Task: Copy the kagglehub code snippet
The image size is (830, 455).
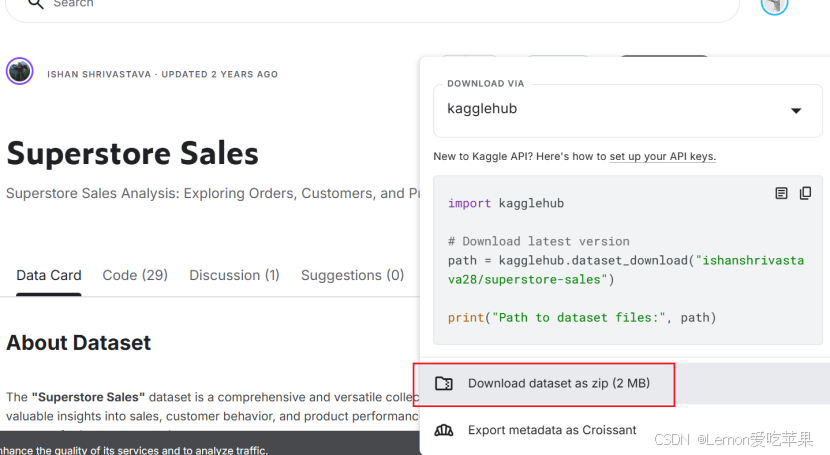Action: pyautogui.click(x=805, y=193)
